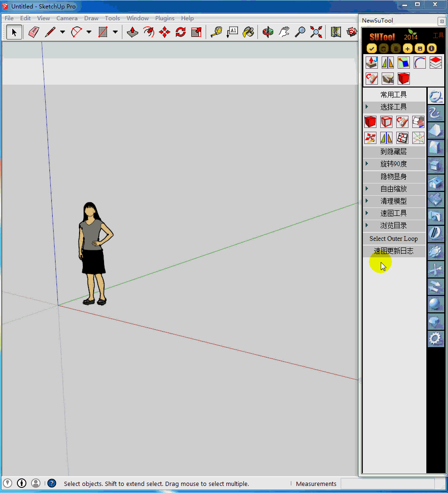Viewport: 448px width, 493px height.
Task: Click the Zoom Extents tool
Action: 316,32
